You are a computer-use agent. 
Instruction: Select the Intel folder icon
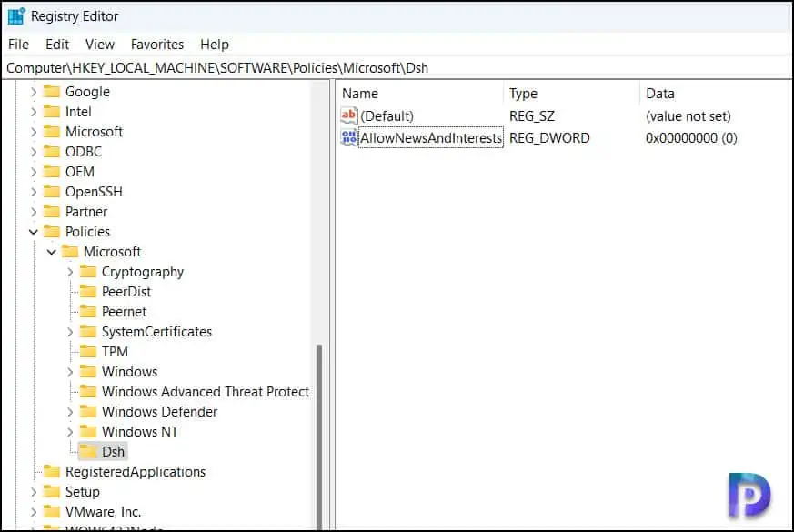point(52,111)
